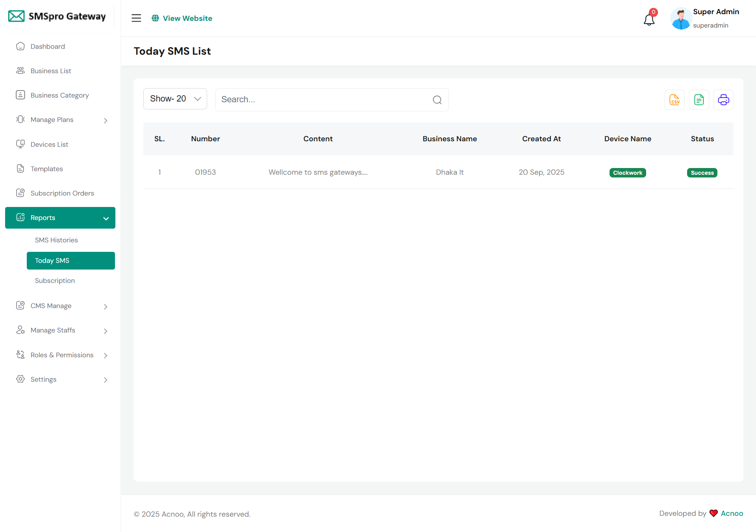This screenshot has height=532, width=756.
Task: Collapse the Reports menu section
Action: (x=60, y=218)
